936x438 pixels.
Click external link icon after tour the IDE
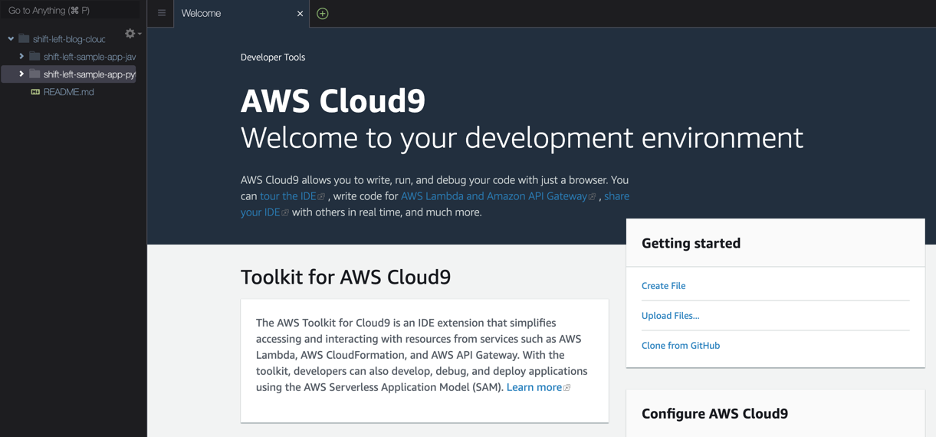click(x=321, y=196)
